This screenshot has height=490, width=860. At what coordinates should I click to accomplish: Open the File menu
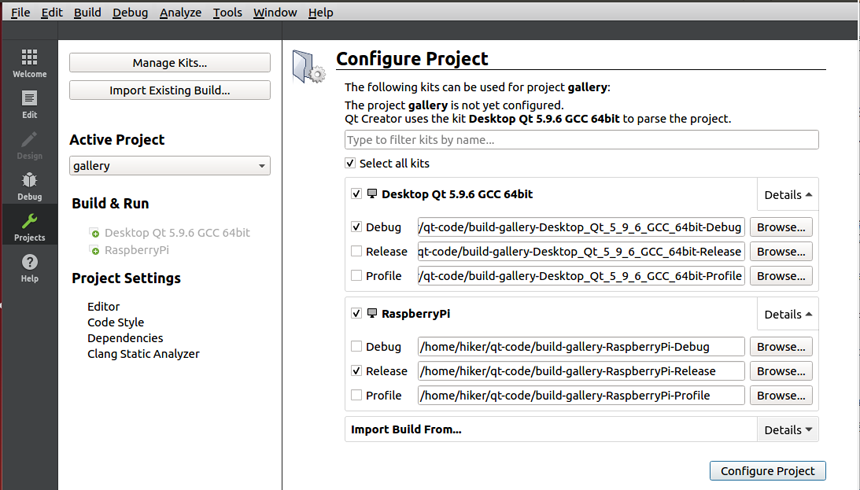coord(20,12)
